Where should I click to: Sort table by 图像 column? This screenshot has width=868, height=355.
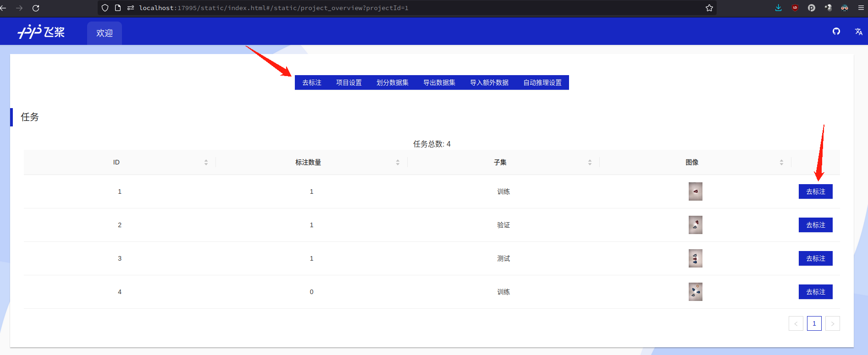coord(781,162)
